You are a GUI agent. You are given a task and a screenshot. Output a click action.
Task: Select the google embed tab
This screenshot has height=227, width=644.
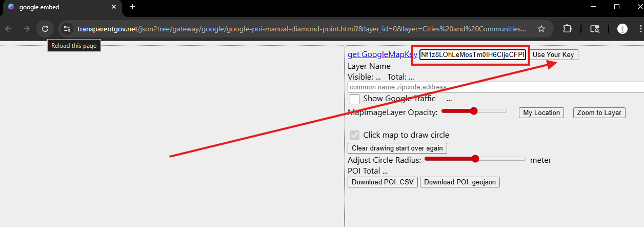click(x=63, y=7)
